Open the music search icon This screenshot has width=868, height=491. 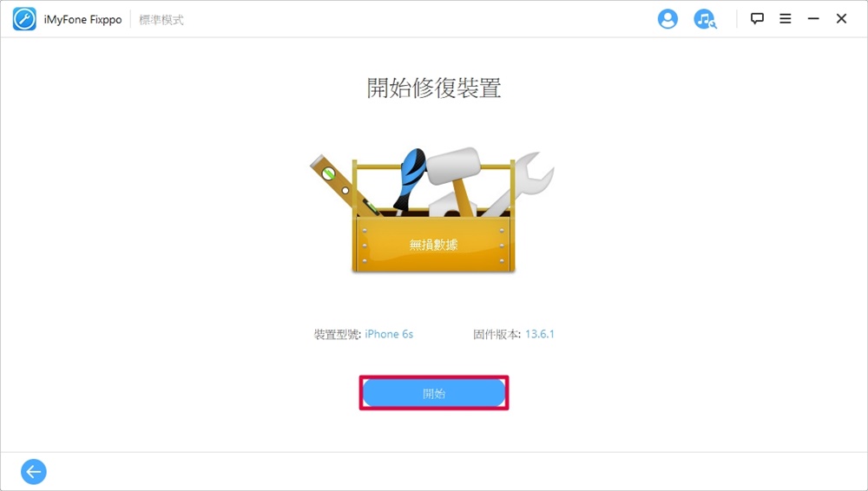pyautogui.click(x=705, y=19)
